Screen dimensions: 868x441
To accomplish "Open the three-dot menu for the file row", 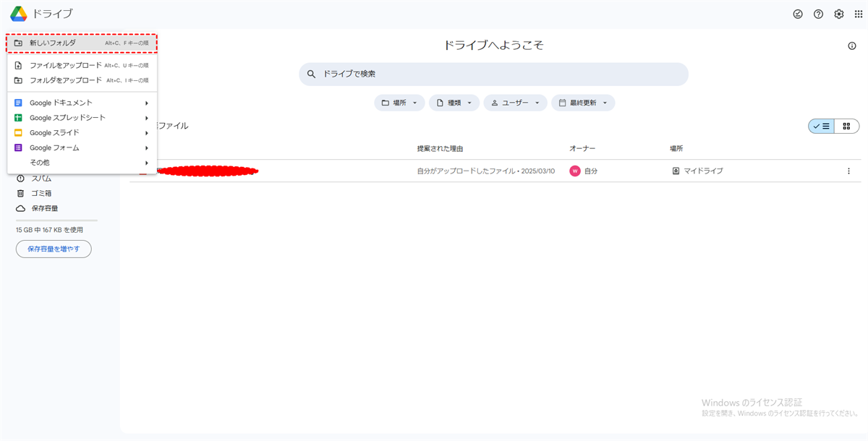I will 848,171.
